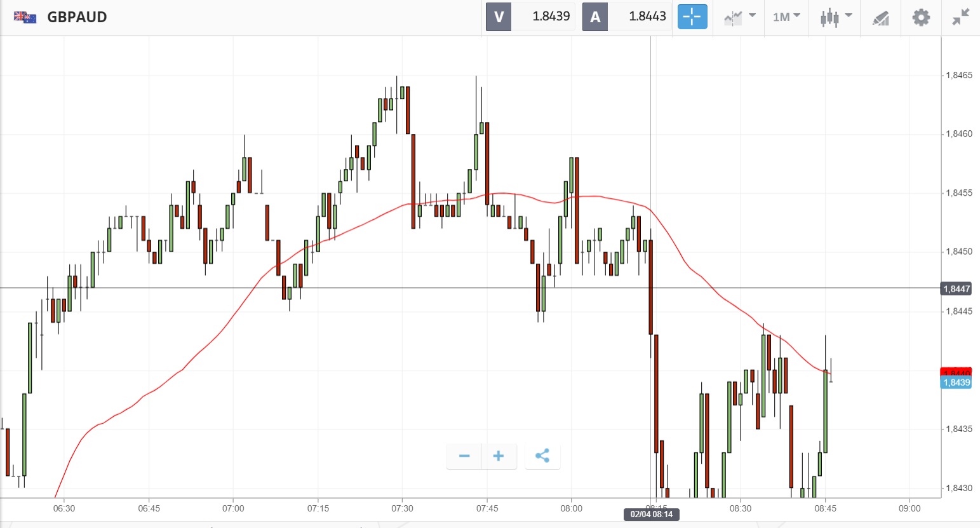Share the chart via share icon
Viewport: 980px width, 528px height.
(542, 456)
